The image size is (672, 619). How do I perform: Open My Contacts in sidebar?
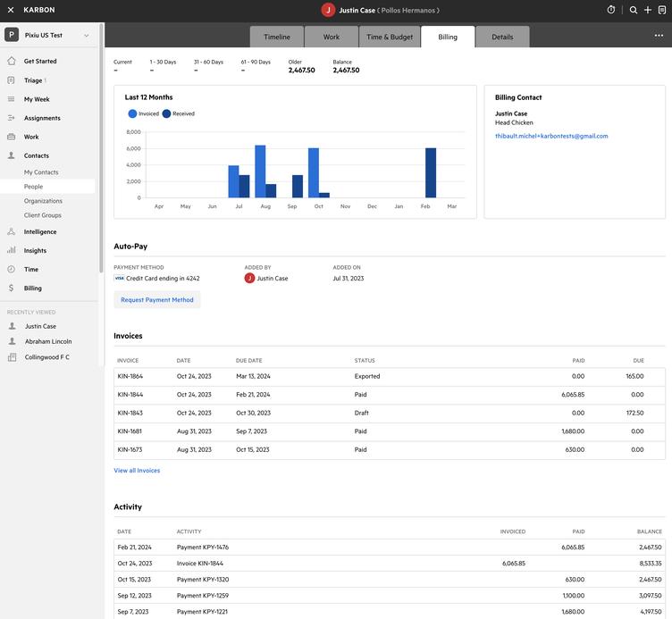tap(41, 172)
